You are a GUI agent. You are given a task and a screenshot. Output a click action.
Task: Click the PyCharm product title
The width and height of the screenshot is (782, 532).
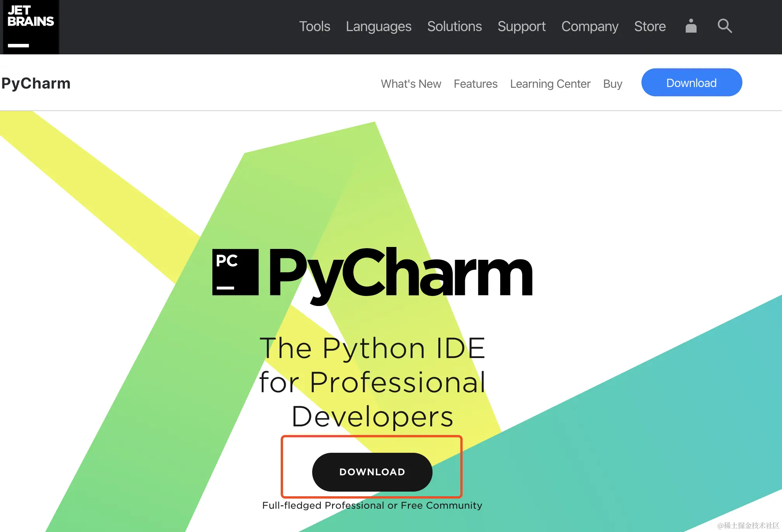[36, 83]
